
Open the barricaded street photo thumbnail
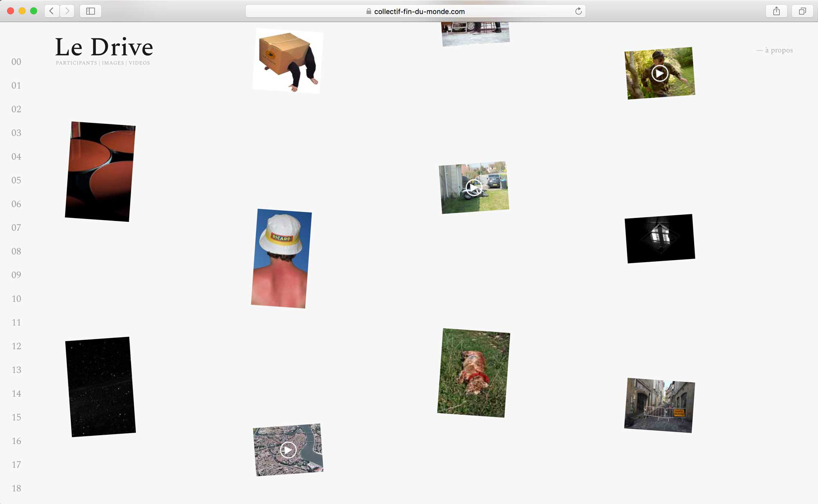(x=659, y=405)
